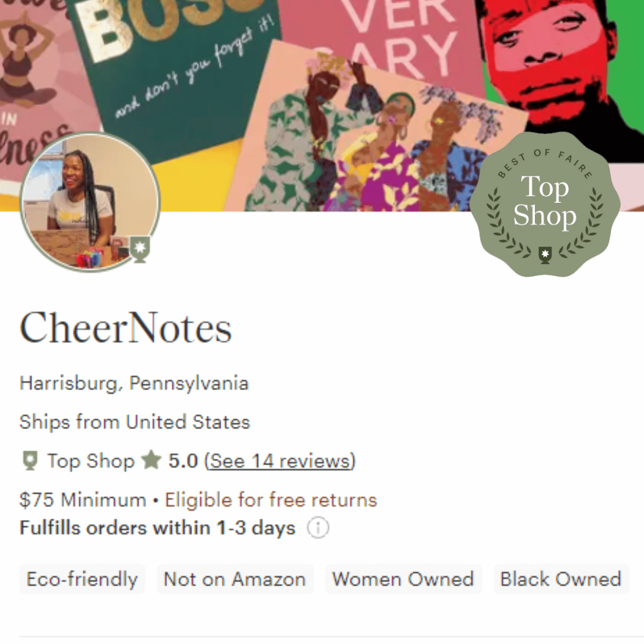This screenshot has width=644, height=644.
Task: Click the CheerNotes shop name heading
Action: click(126, 329)
